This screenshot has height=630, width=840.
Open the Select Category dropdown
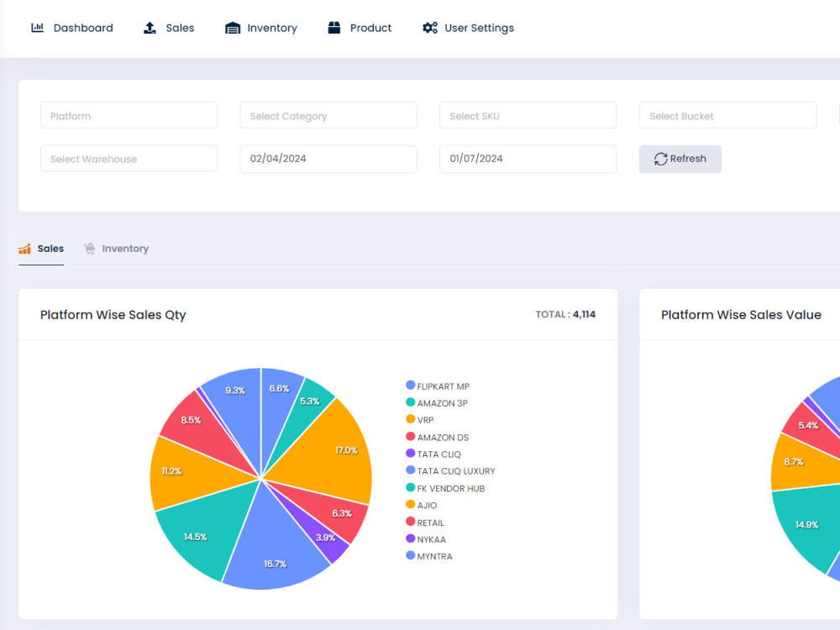point(328,115)
